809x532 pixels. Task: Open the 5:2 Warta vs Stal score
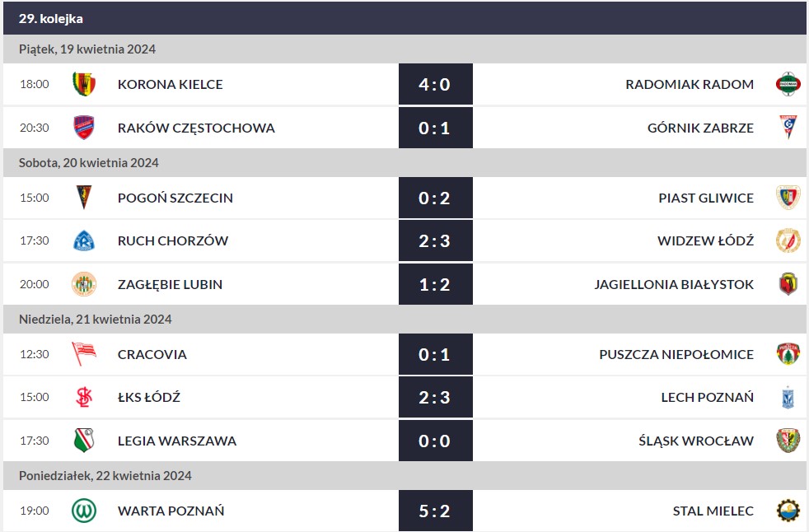(x=435, y=511)
